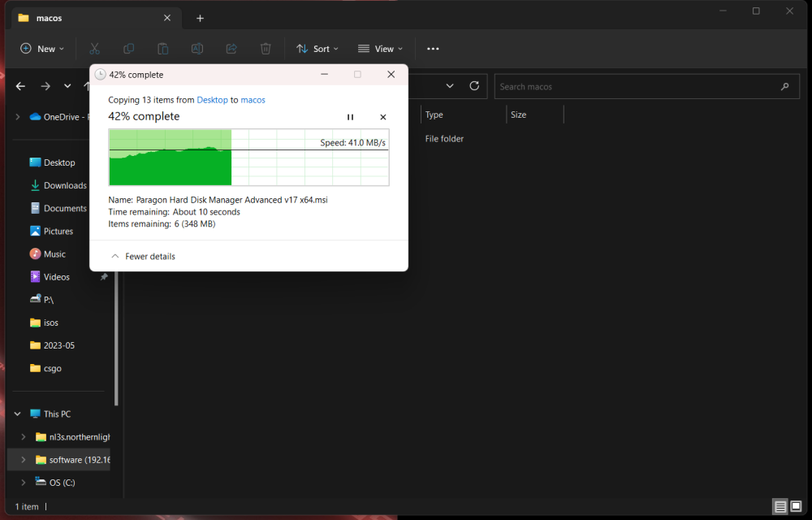Expand the software network share

pyautogui.click(x=24, y=459)
